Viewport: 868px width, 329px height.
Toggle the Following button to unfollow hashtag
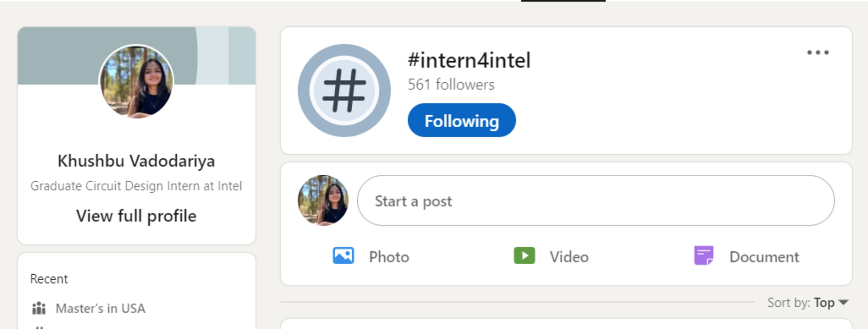click(x=462, y=120)
